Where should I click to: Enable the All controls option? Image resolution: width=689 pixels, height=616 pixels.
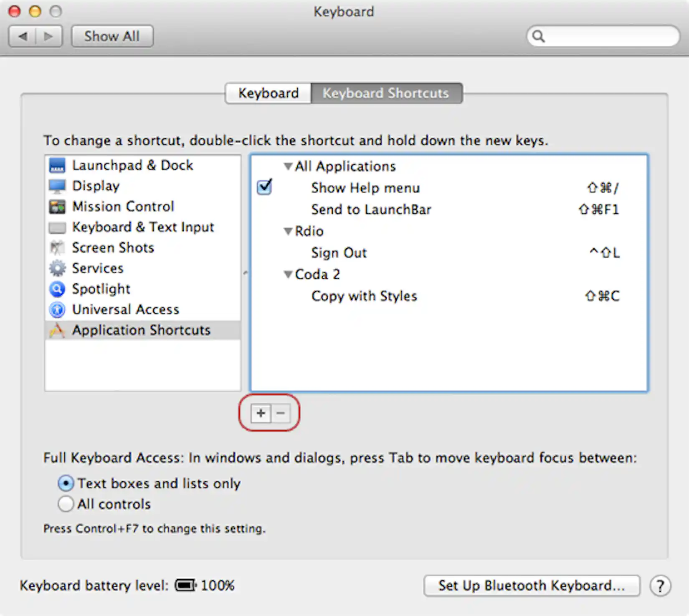click(66, 504)
